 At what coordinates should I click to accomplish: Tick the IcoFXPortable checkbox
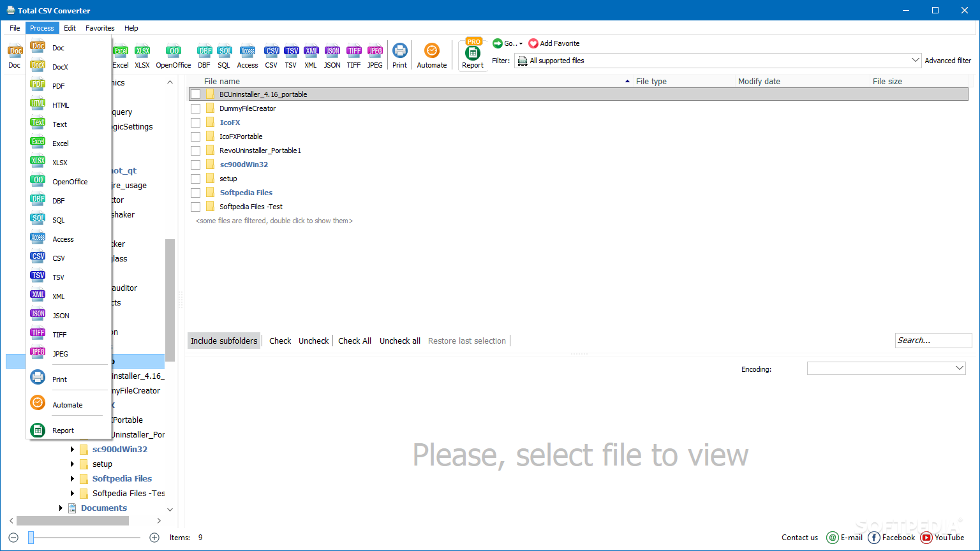(x=196, y=136)
